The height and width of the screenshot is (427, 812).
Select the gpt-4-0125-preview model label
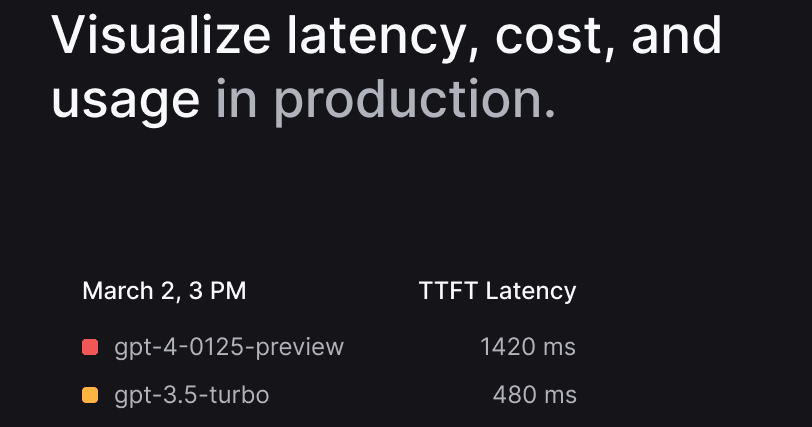coord(229,347)
